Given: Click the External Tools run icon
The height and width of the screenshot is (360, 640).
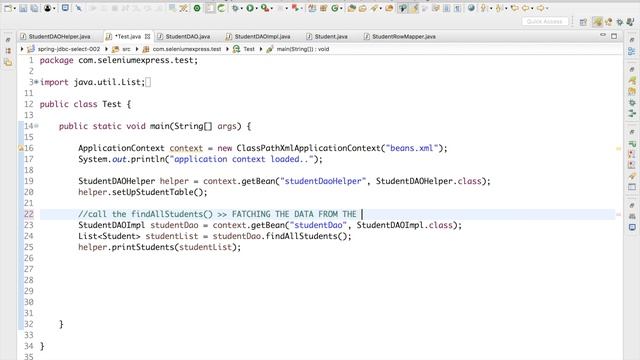Looking at the screenshot, I should [x=295, y=8].
